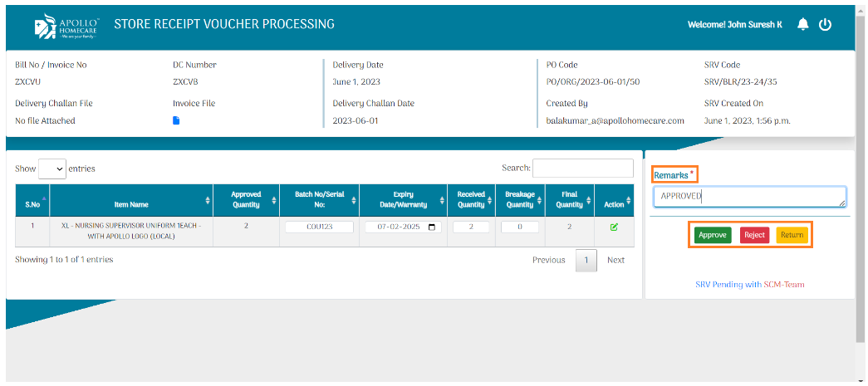Go to Previous page of entries

pos(548,260)
